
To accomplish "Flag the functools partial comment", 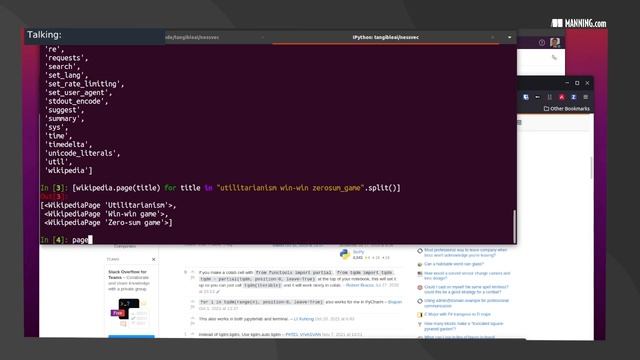I will tap(192, 278).
